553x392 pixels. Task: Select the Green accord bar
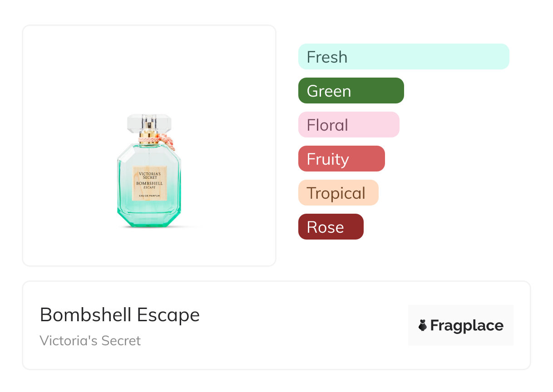coord(351,91)
